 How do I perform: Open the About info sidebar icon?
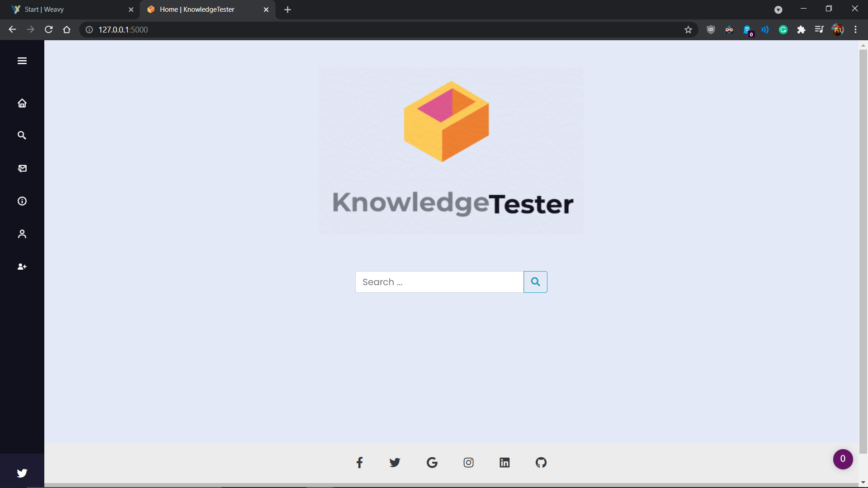tap(22, 201)
